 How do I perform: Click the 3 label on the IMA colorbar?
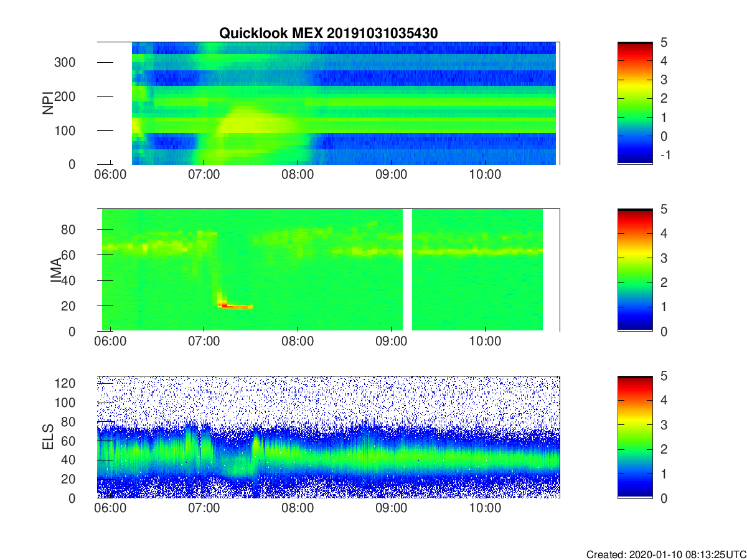pos(663,258)
